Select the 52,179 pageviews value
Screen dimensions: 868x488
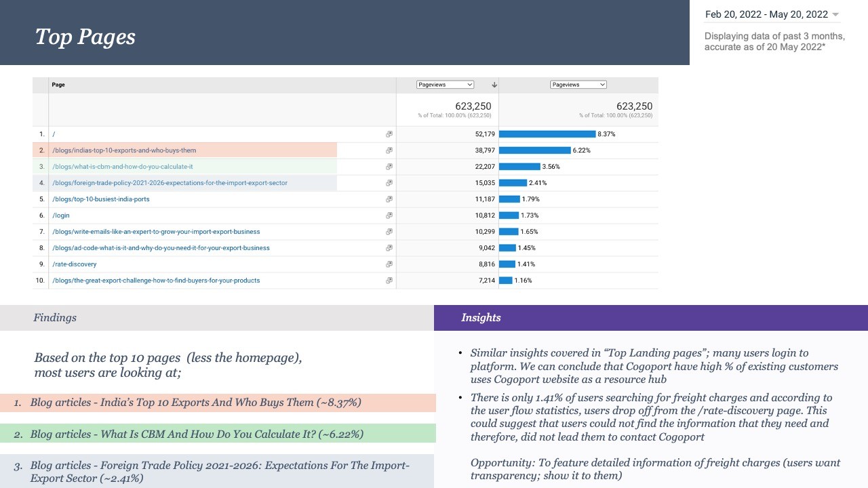pos(485,134)
